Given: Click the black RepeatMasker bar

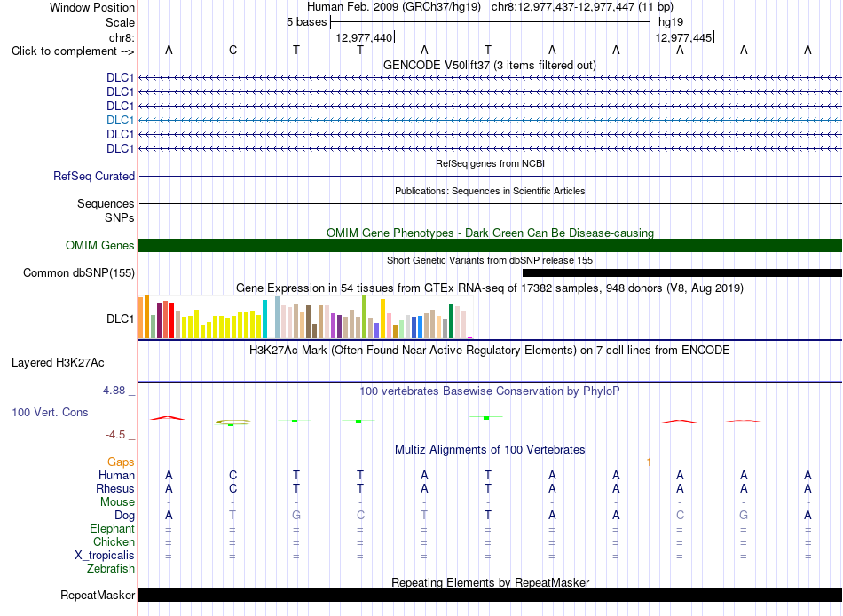Looking at the screenshot, I should pyautogui.click(x=490, y=595).
